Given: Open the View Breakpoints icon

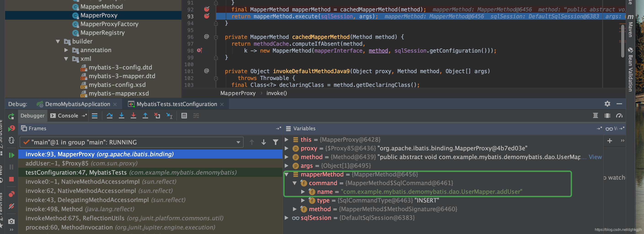Looking at the screenshot, I should 11,194.
